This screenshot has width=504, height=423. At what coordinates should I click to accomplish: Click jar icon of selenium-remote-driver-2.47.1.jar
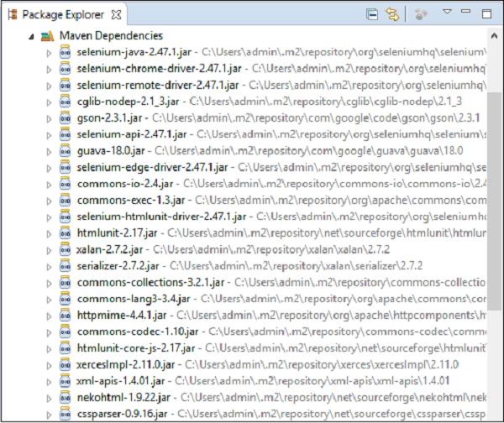click(66, 85)
